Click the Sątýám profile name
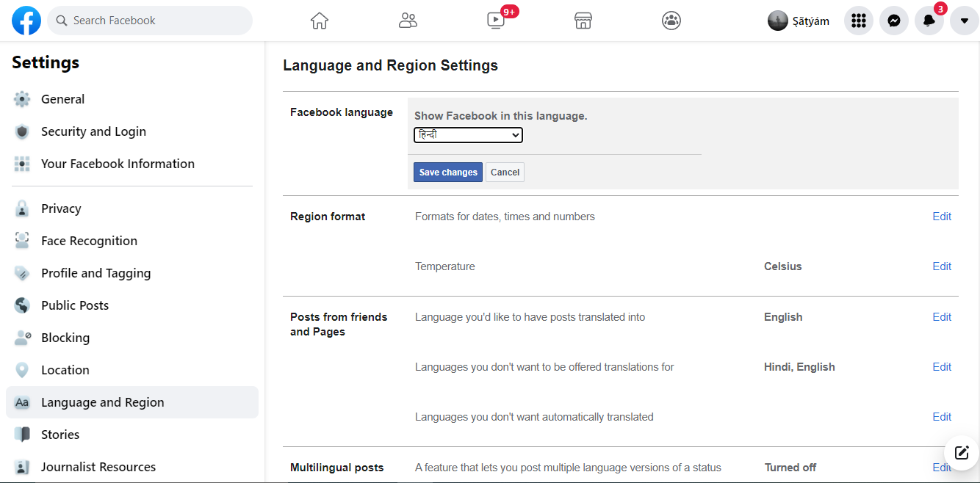This screenshot has height=483, width=980. coord(811,21)
